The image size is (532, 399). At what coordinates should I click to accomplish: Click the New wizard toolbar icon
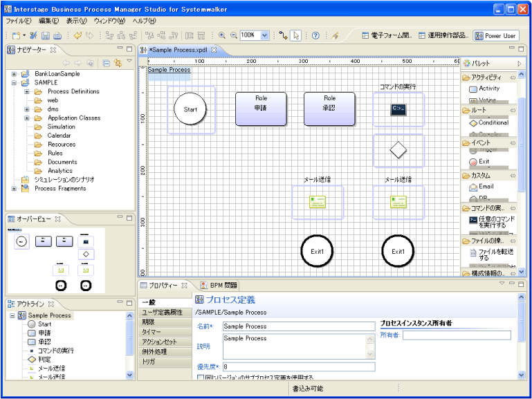click(x=16, y=35)
